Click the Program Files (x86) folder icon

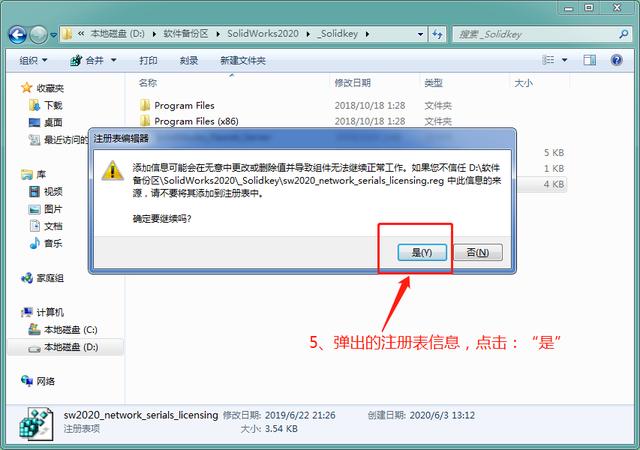click(x=145, y=121)
